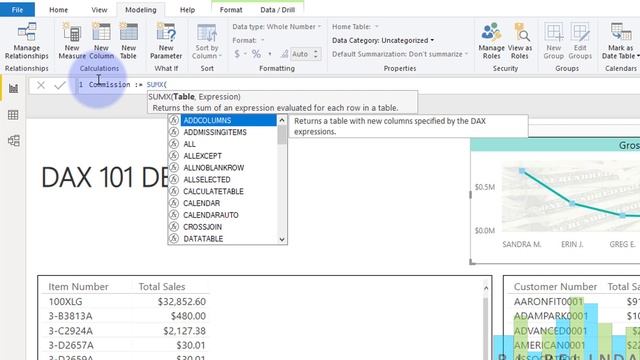Switch to Model view in sidebar
The height and width of the screenshot is (360, 640).
click(x=13, y=141)
